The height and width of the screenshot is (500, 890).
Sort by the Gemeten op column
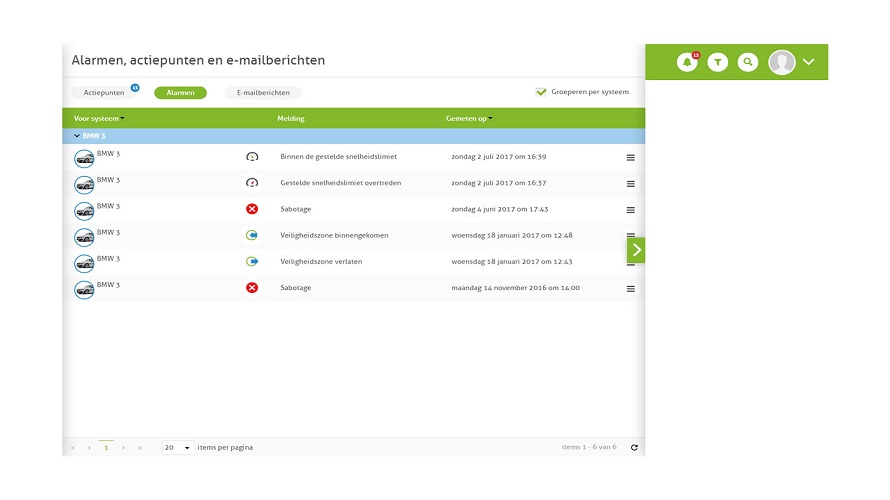click(469, 119)
